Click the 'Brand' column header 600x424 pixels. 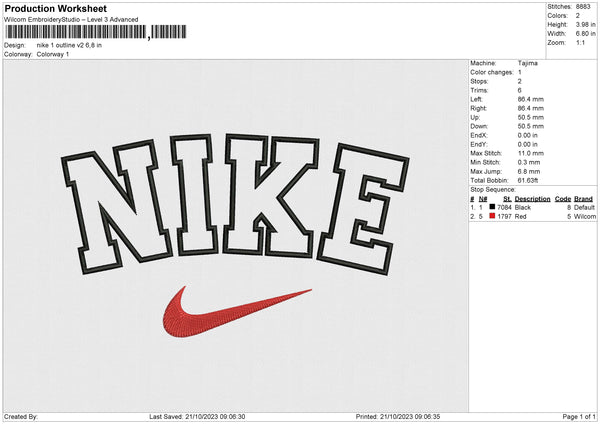(x=583, y=199)
